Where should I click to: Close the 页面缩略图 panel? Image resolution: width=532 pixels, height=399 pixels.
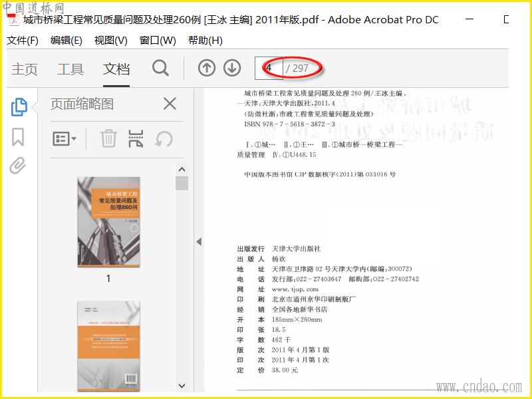170,104
